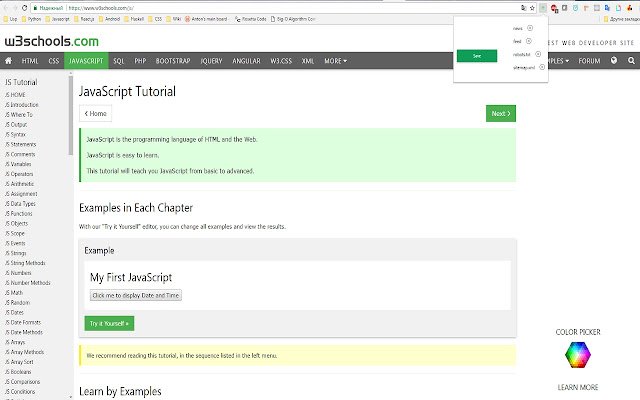Click the dark gray square extension icon
Image resolution: width=640 pixels, height=400 pixels.
click(x=564, y=8)
